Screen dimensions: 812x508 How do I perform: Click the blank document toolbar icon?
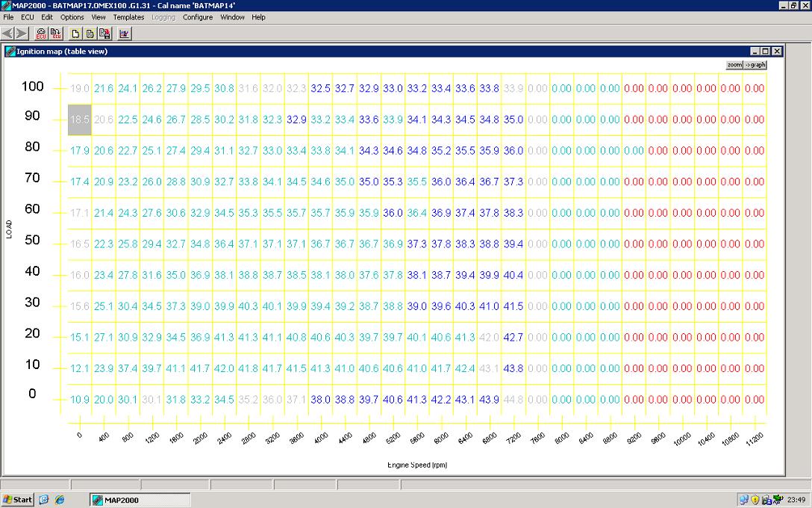coord(75,34)
